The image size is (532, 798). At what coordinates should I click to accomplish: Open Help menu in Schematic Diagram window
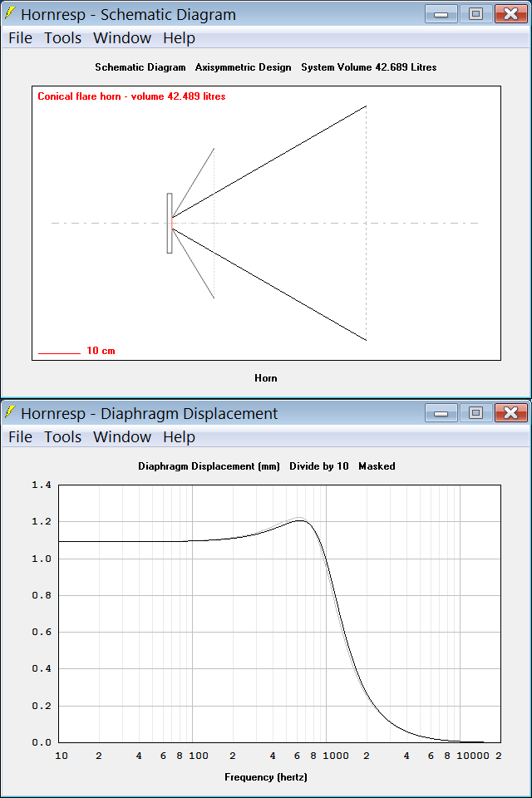coord(180,38)
